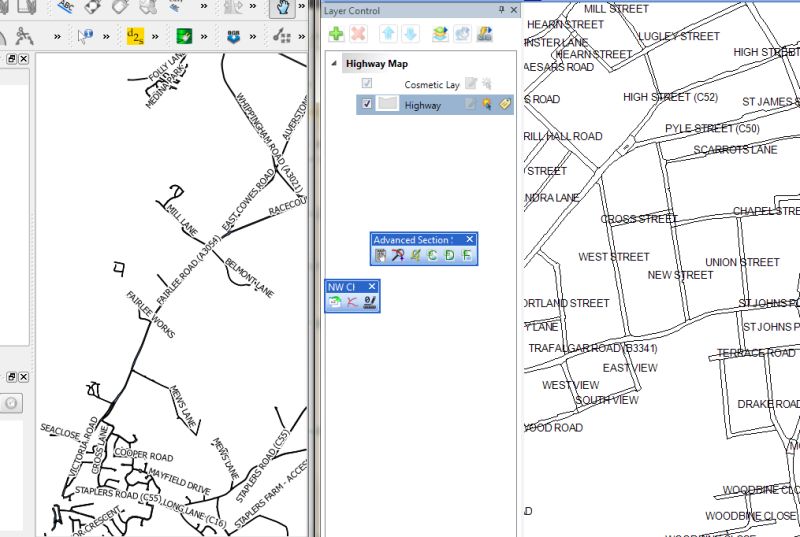This screenshot has width=800, height=537.
Task: Toggle automatic labels tag on Highway layer
Action: click(505, 105)
